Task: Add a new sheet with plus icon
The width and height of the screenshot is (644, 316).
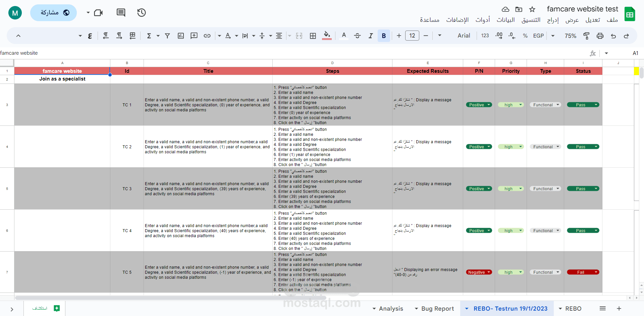Action: [619, 308]
